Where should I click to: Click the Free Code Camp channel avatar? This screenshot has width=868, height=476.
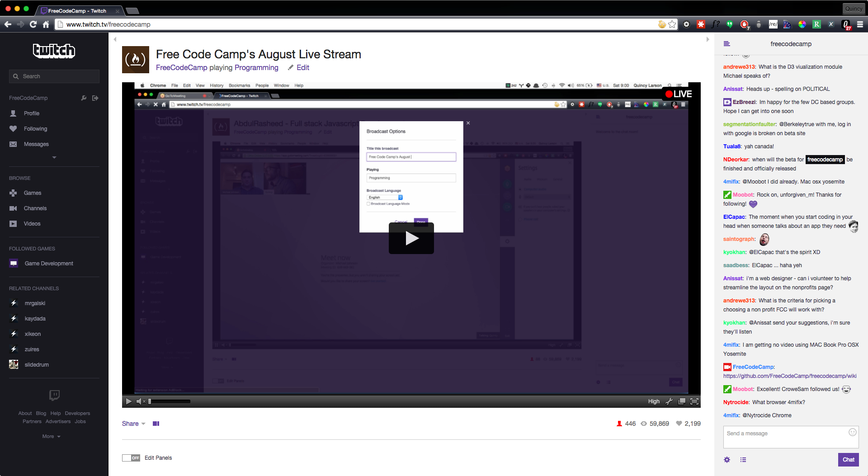[x=136, y=60]
